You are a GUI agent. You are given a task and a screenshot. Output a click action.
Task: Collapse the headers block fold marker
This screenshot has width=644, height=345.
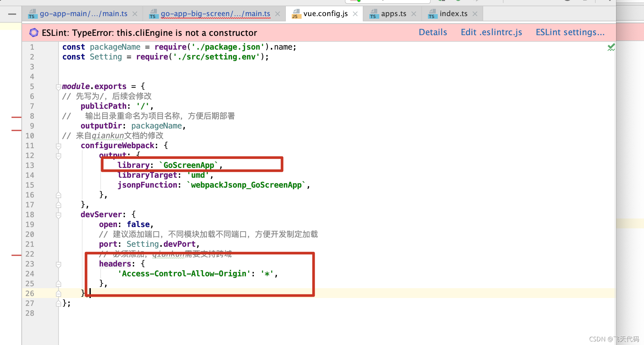click(x=58, y=264)
